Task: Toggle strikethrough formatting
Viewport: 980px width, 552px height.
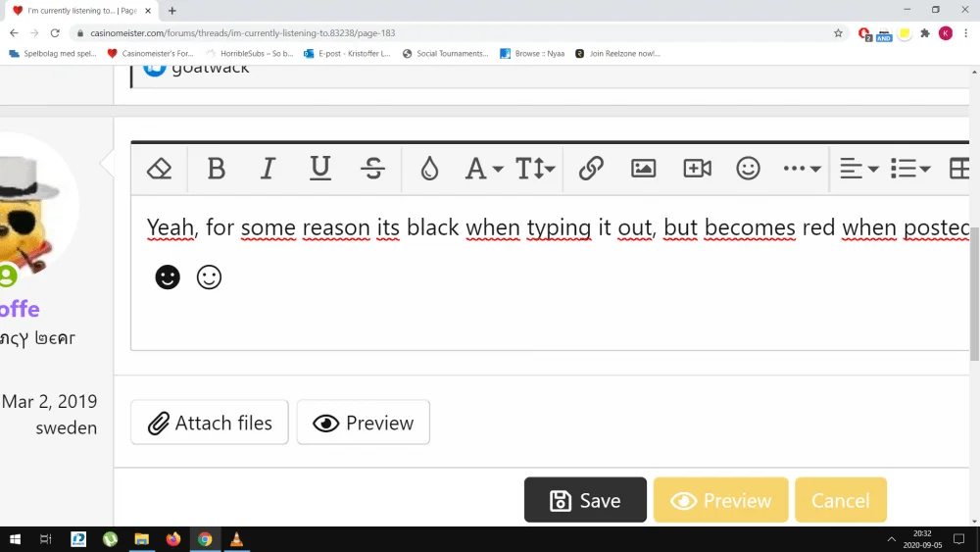Action: pyautogui.click(x=373, y=169)
